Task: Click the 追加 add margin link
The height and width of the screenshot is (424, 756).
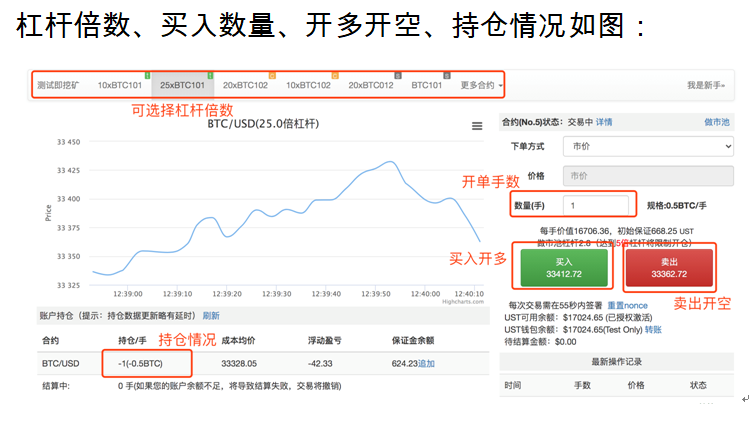Action: click(x=426, y=364)
